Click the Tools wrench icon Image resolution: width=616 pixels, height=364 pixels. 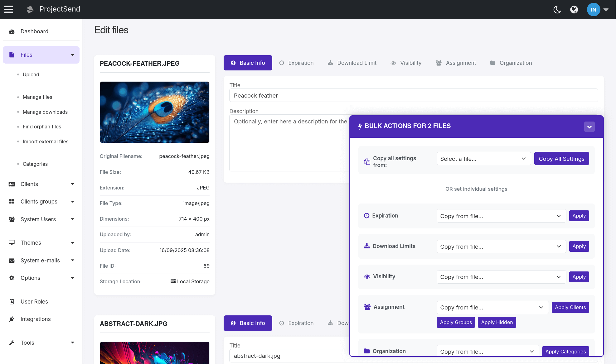tap(12, 342)
